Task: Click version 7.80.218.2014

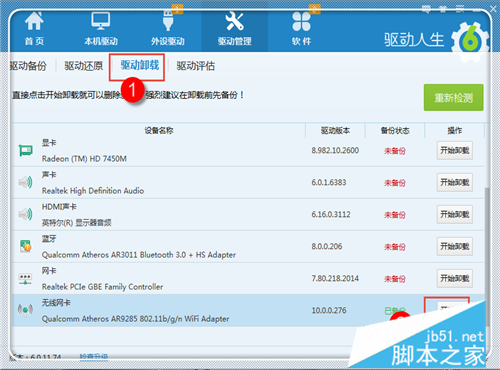Action: point(335,278)
